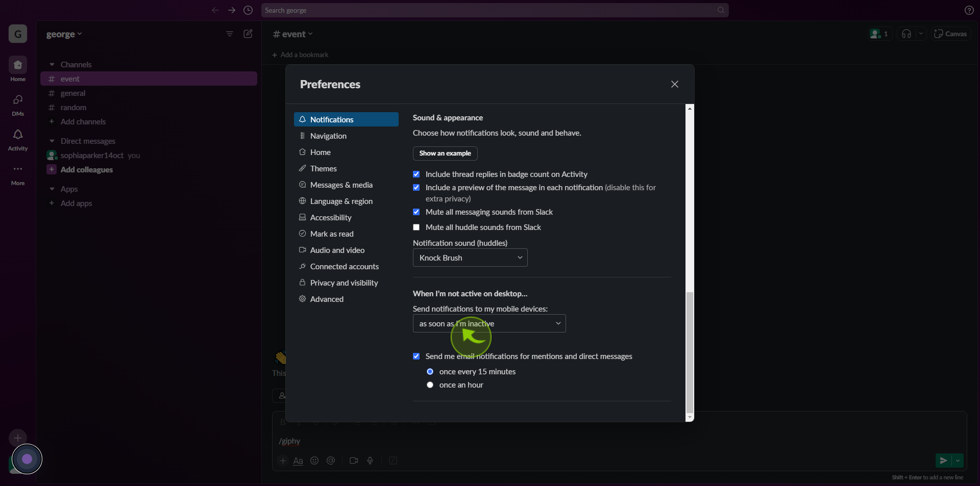The image size is (980, 486).
Task: Record an audio clip microphone icon
Action: [x=370, y=461]
